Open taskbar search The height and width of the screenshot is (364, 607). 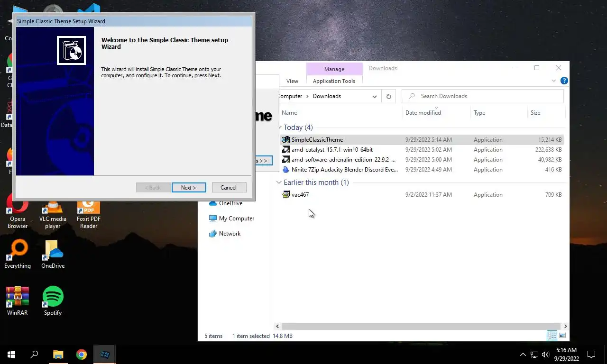pos(34,354)
